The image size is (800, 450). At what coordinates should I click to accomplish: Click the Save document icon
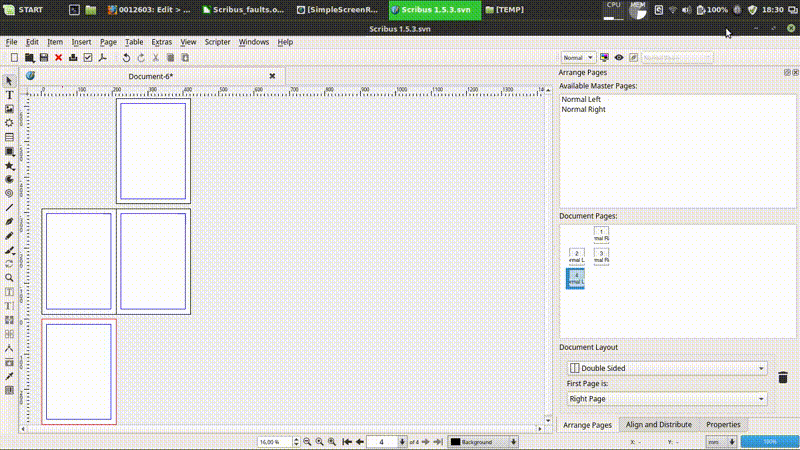44,58
